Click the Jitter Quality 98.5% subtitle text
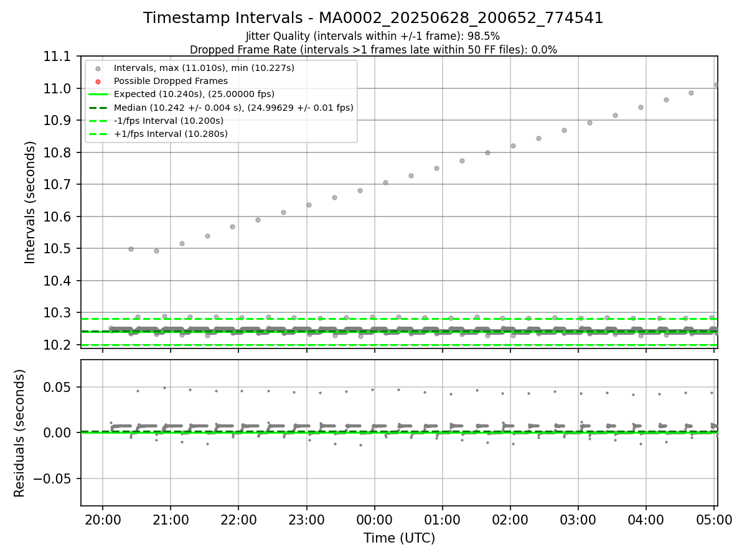747x560 pixels. click(373, 36)
